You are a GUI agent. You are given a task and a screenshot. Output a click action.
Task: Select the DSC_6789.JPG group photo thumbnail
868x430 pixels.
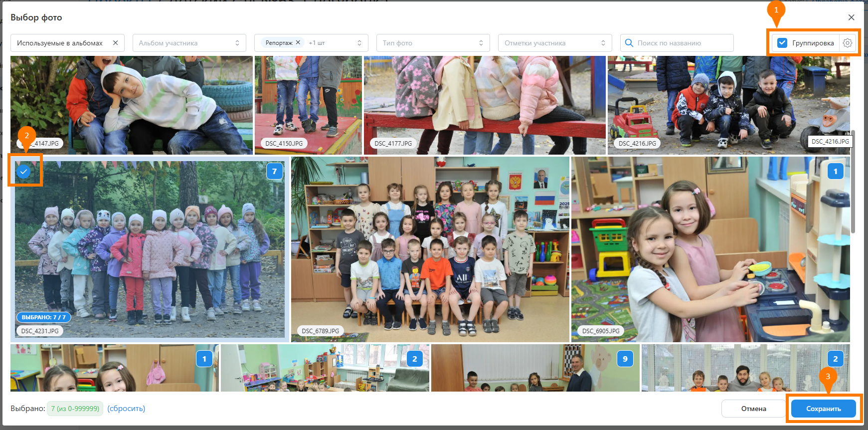pos(430,249)
